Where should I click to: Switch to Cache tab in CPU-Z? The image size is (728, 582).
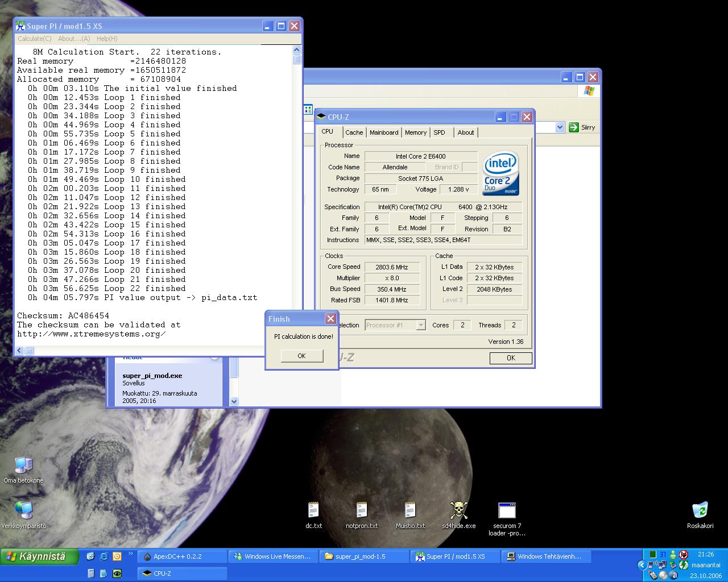354,132
